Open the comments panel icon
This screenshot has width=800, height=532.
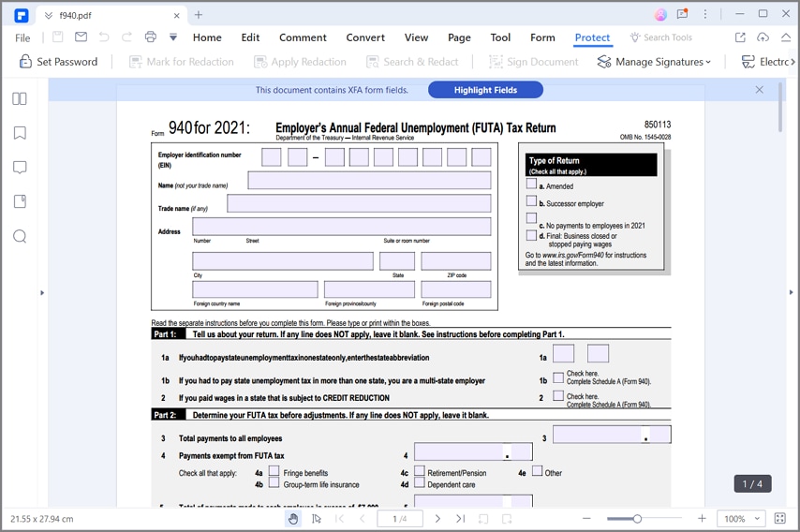tap(20, 168)
